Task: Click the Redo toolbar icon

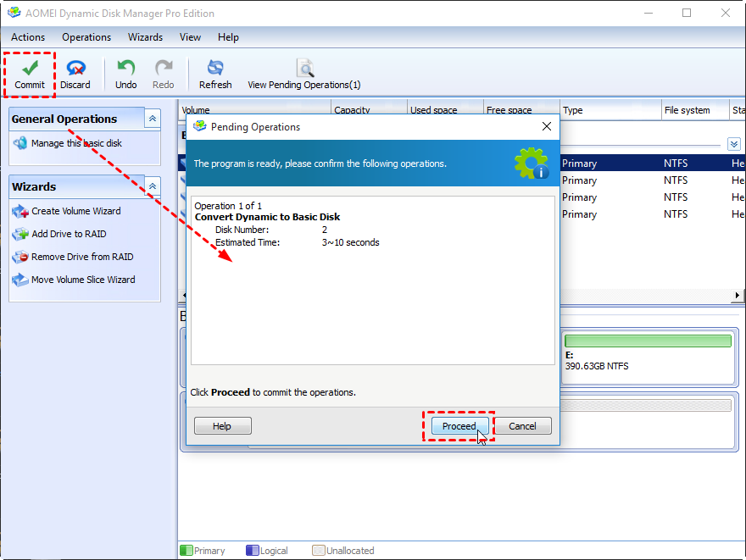Action: (163, 68)
